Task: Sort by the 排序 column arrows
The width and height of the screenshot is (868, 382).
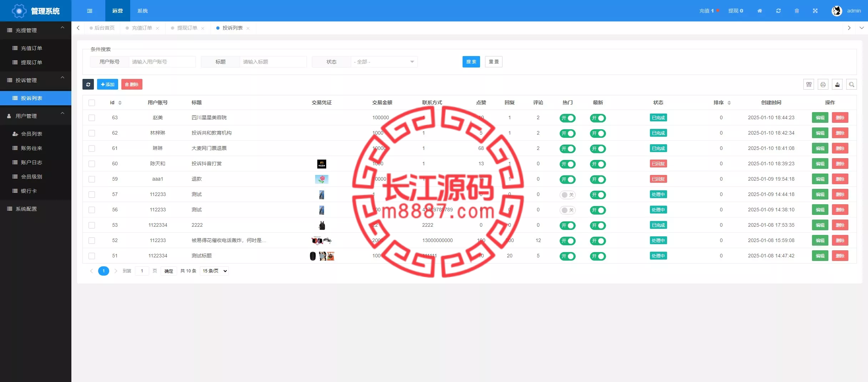Action: 729,103
